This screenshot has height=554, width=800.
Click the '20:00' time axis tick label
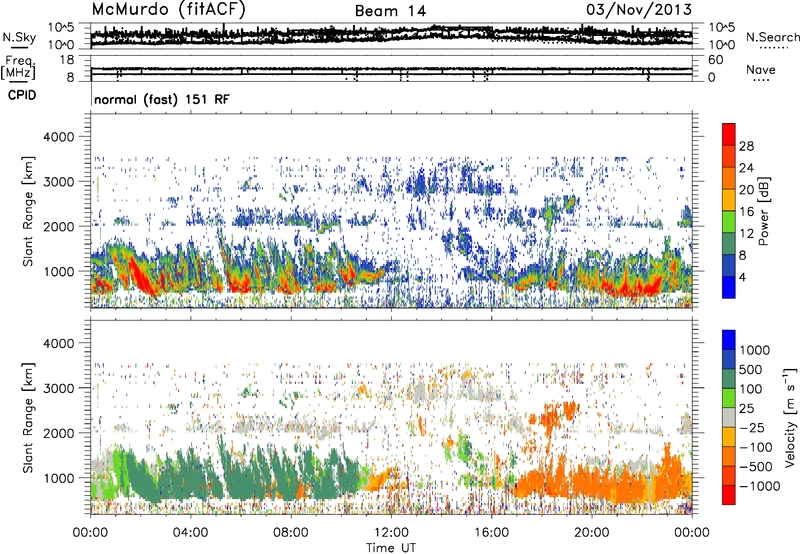[592, 533]
